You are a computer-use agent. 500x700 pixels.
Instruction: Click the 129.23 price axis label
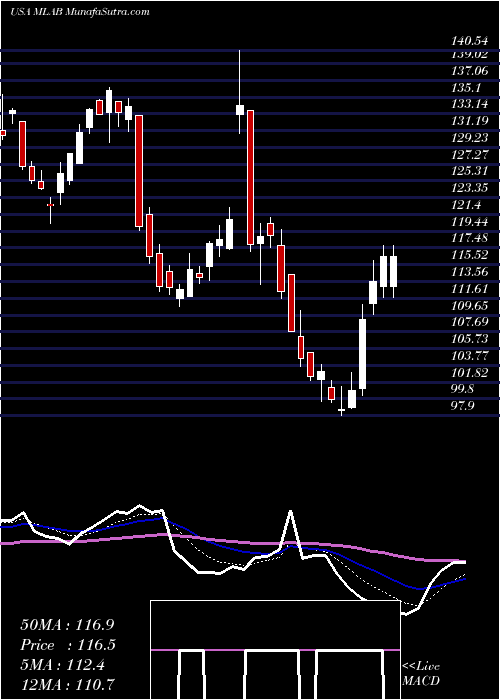click(469, 138)
